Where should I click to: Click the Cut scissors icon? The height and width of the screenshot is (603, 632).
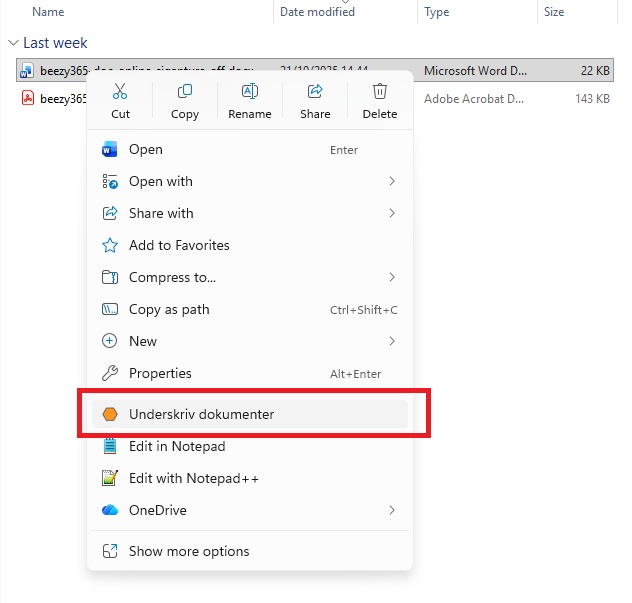[120, 92]
